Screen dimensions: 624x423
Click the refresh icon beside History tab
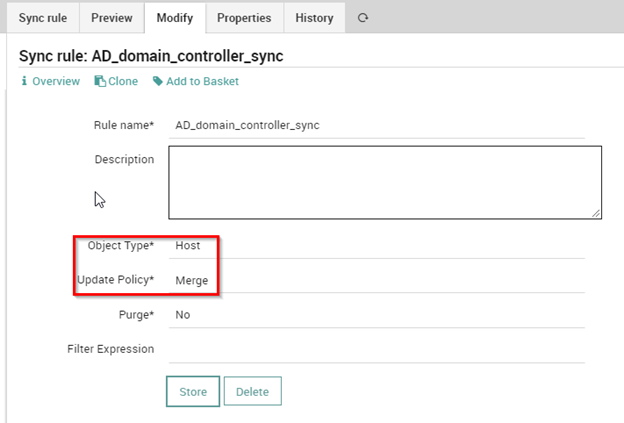click(363, 18)
